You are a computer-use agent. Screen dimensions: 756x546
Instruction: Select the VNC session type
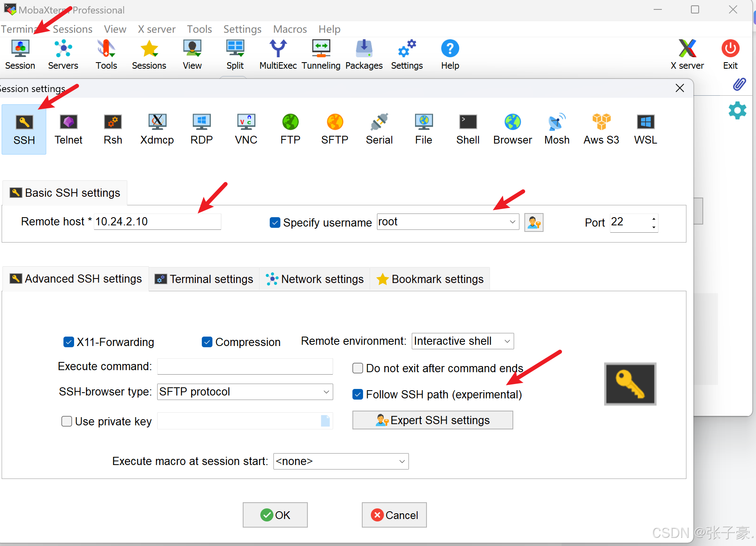click(246, 129)
